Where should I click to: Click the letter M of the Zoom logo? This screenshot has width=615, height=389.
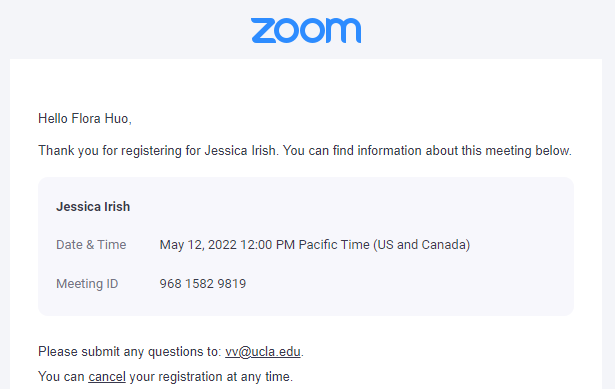coord(344,31)
